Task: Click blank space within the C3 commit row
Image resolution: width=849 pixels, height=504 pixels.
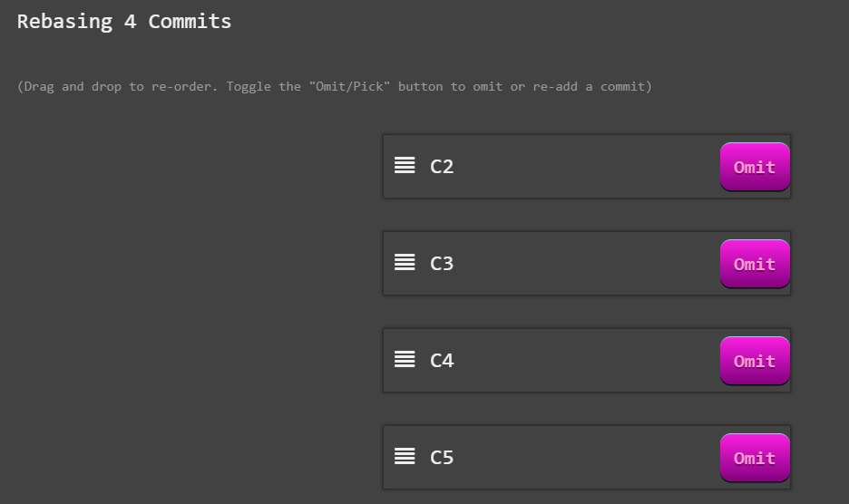Action: pos(585,264)
